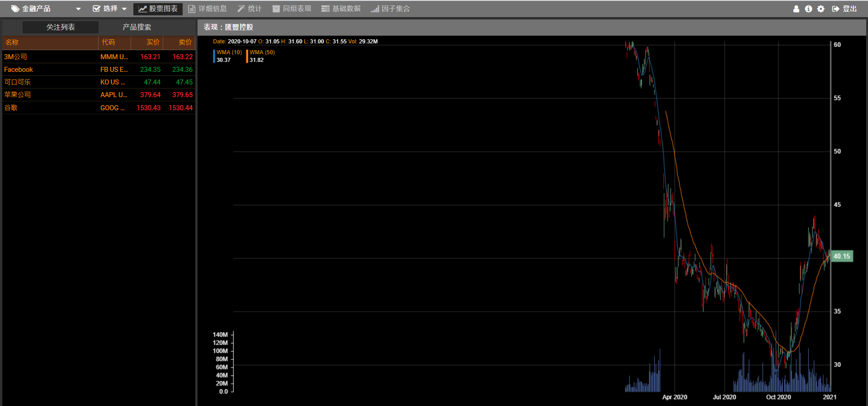Screen dimensions: 868x406
Task: Open settings with the gear icon
Action: [x=821, y=9]
